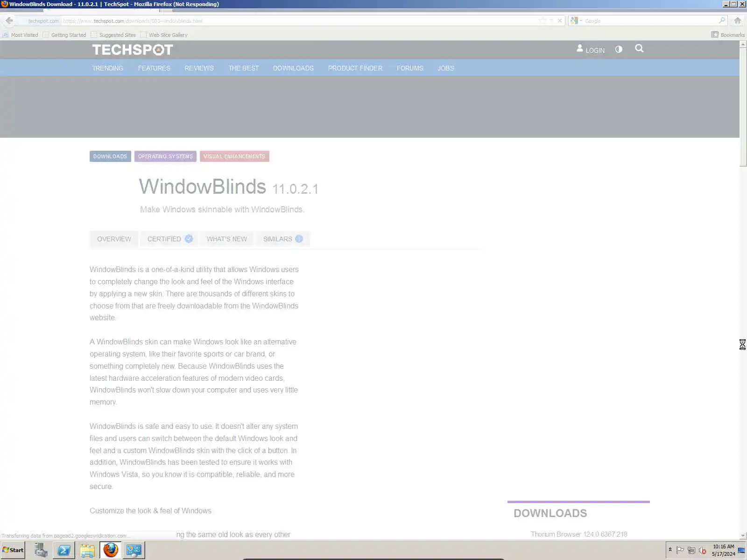Open the Getting Started bookmark
The width and height of the screenshot is (747, 560).
64,35
